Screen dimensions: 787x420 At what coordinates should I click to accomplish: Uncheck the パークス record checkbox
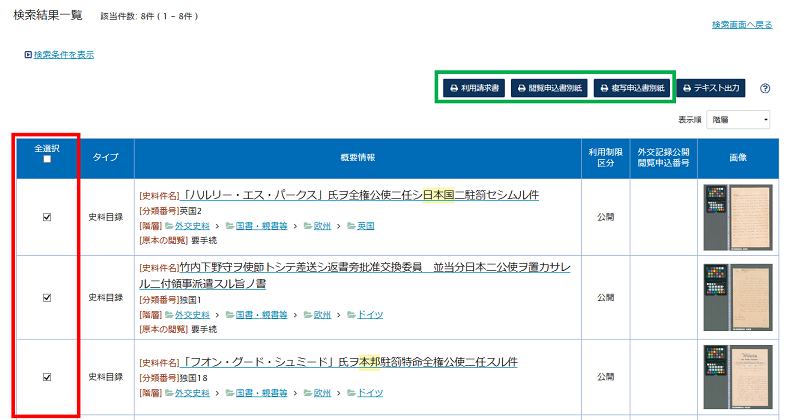47,217
